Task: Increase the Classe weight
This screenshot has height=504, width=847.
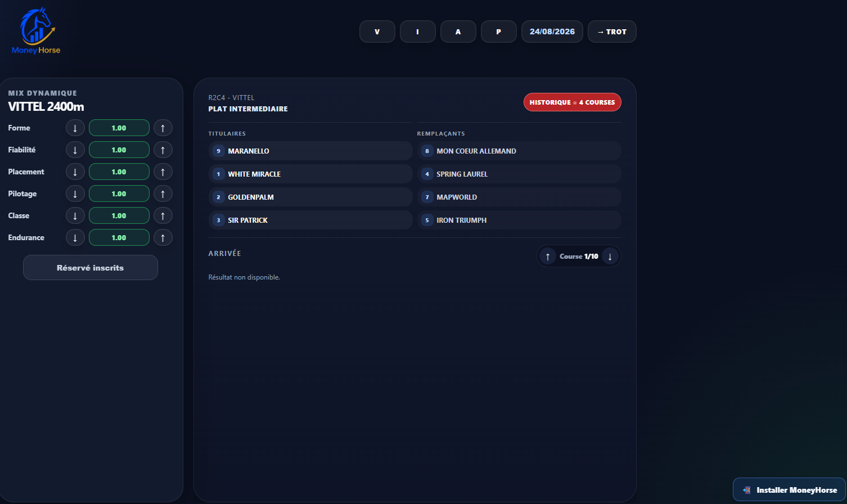Action: [163, 215]
